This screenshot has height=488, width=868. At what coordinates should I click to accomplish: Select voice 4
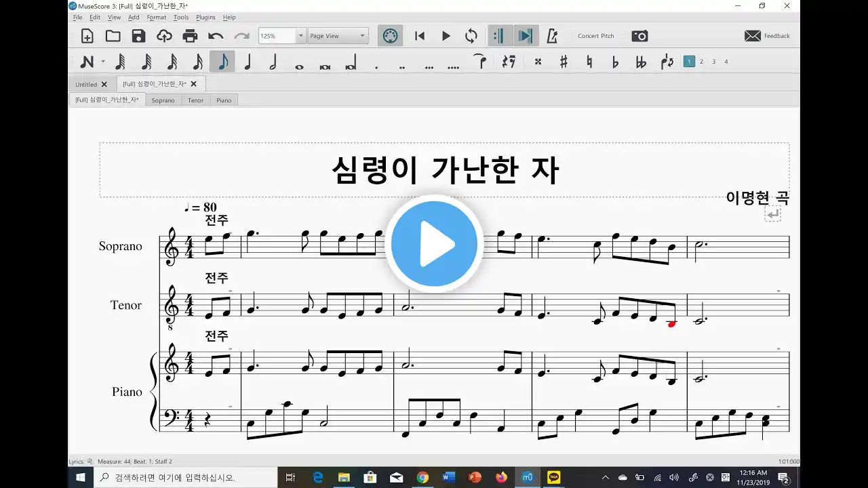coord(726,62)
